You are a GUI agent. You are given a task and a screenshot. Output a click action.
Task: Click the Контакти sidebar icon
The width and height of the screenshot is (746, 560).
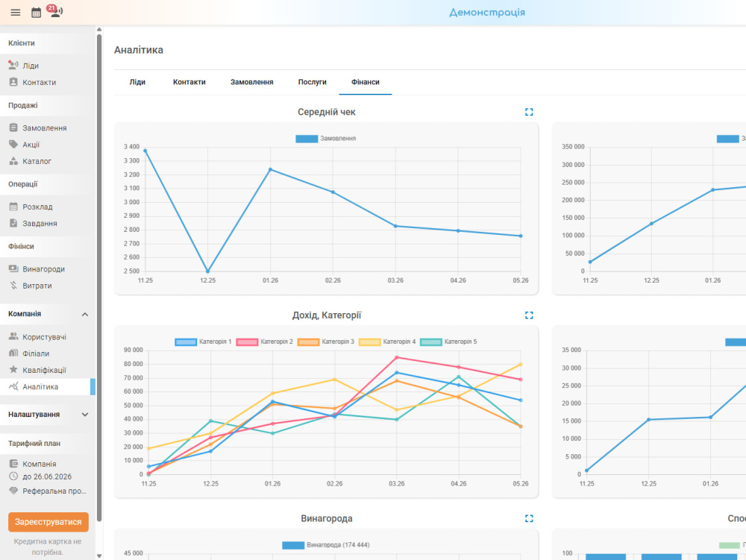pos(13,82)
